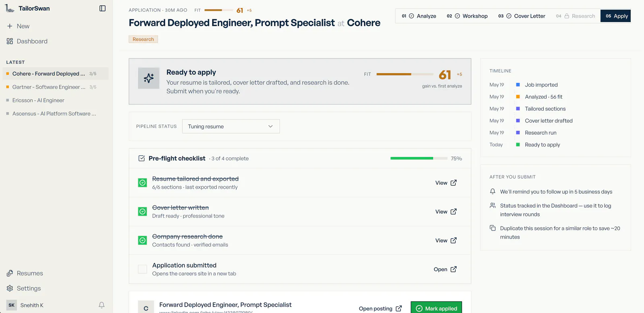Screen dimensions: 644x313
Task: Click the Research run timeline entry
Action: click(x=541, y=133)
